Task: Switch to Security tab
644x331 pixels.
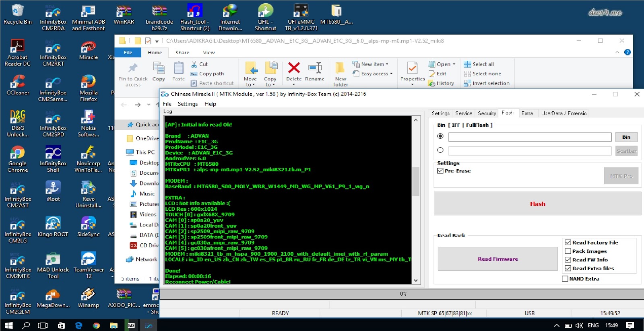Action: (x=487, y=113)
